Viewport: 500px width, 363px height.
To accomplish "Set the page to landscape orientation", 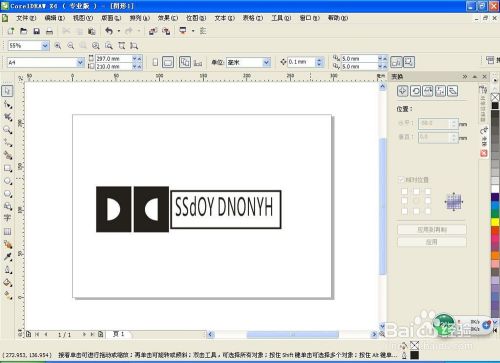I will click(x=168, y=62).
